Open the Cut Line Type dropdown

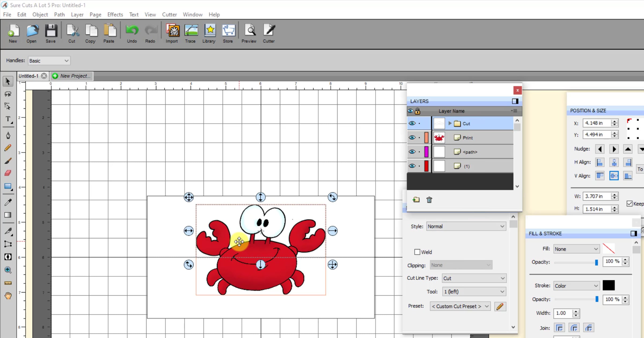474,278
